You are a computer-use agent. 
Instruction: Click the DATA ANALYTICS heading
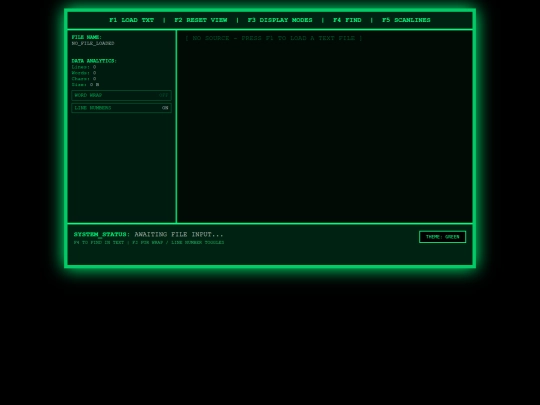[94, 61]
